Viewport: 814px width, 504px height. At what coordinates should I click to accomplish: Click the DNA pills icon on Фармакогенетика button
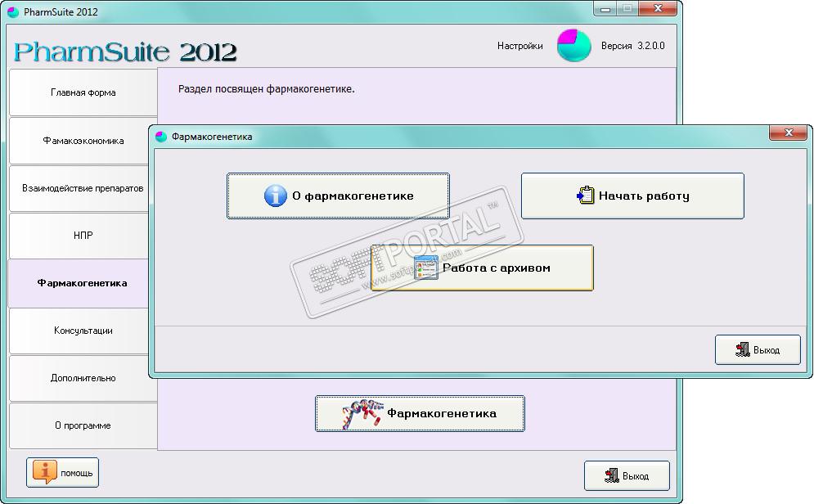362,414
